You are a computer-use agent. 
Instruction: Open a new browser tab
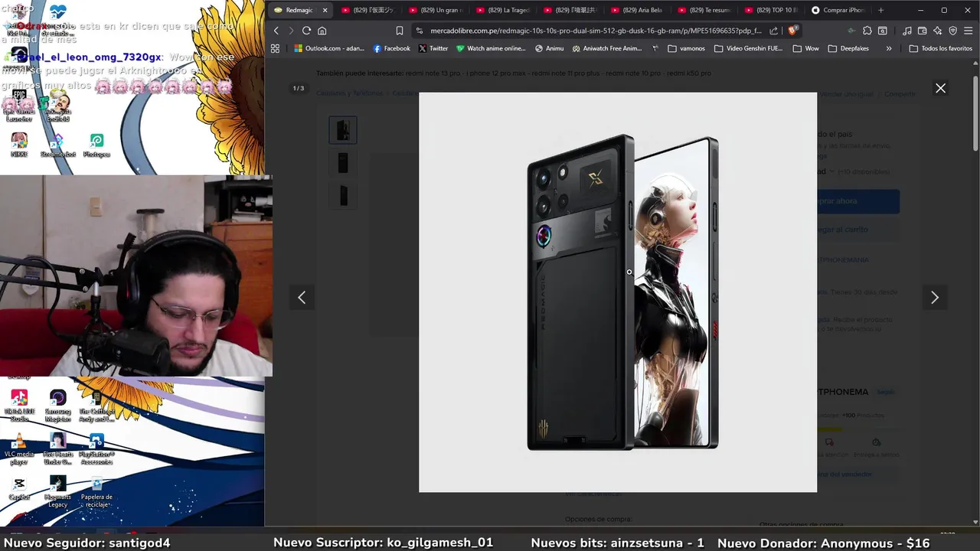880,10
